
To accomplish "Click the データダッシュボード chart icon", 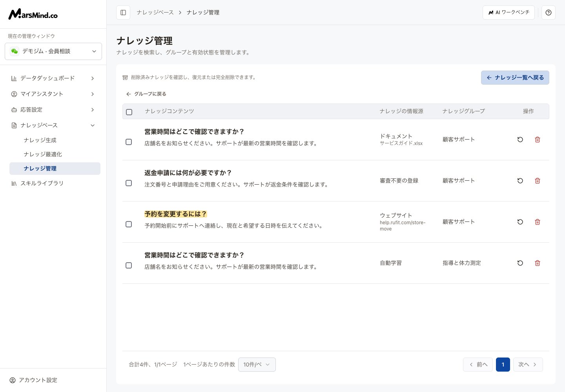I will [x=14, y=78].
